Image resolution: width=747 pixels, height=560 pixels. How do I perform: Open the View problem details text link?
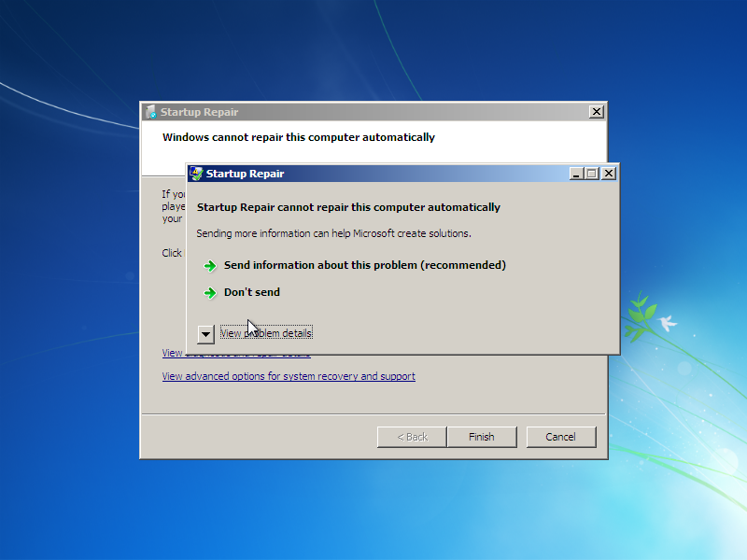266,333
